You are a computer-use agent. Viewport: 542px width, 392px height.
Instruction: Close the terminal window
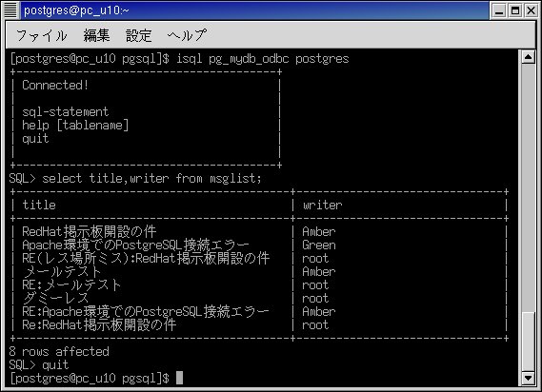click(x=531, y=10)
